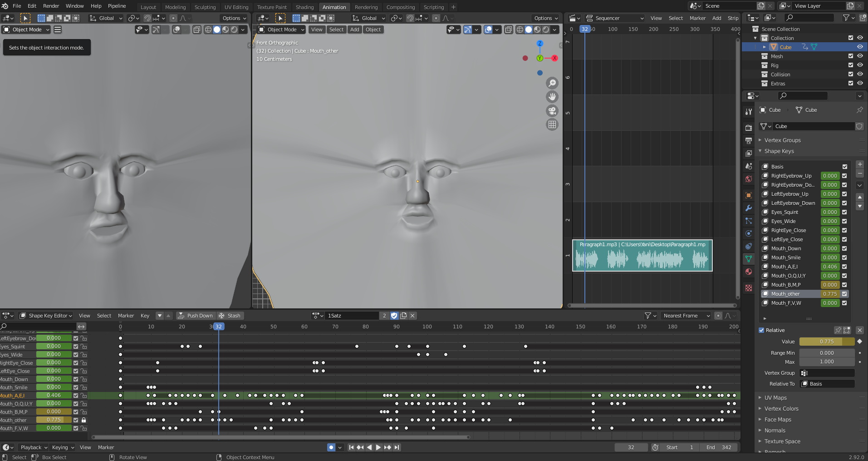Expand the Vertex Groups panel
The image size is (868, 461).
tap(782, 140)
